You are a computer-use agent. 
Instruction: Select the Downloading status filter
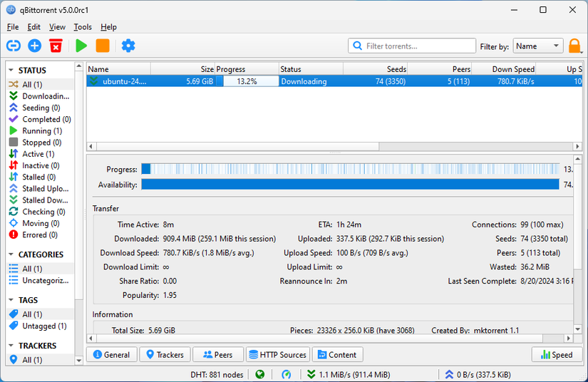(39, 96)
